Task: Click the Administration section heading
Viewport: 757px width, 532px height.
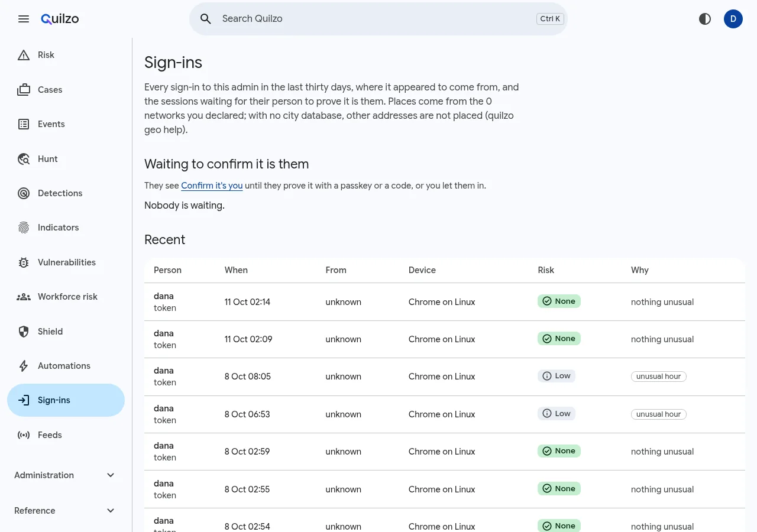Action: [44, 475]
